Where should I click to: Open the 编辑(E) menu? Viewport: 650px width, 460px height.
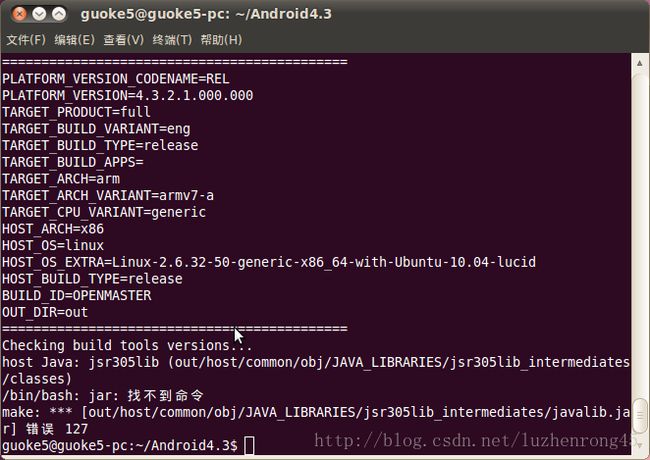pos(75,40)
